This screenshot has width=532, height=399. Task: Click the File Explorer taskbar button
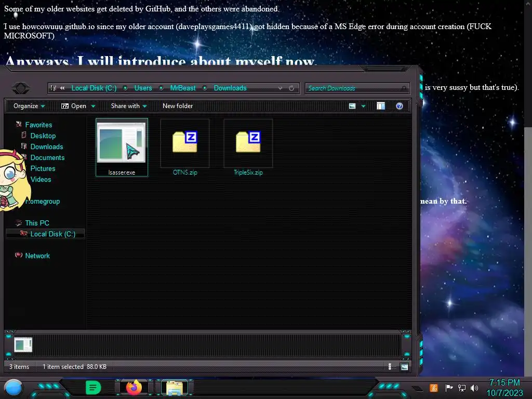point(175,388)
